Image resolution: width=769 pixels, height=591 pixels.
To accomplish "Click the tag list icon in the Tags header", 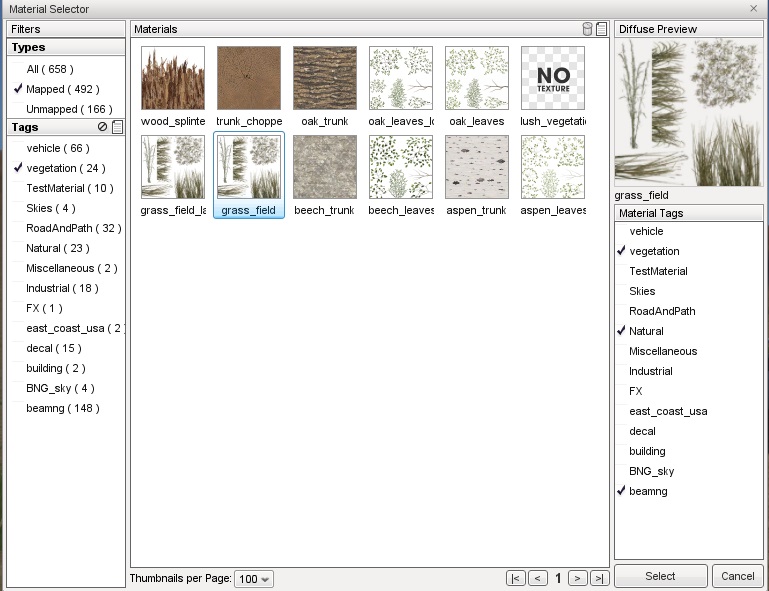I will tap(117, 127).
